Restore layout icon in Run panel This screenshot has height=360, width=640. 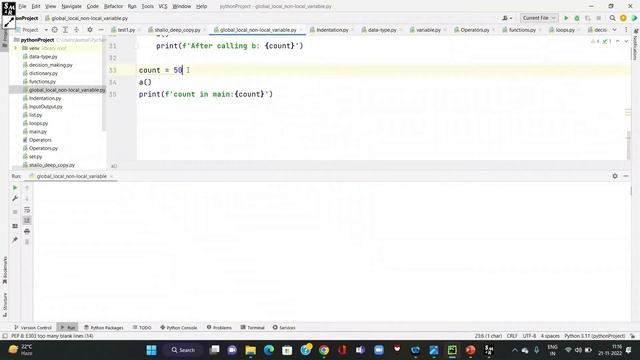tap(15, 226)
